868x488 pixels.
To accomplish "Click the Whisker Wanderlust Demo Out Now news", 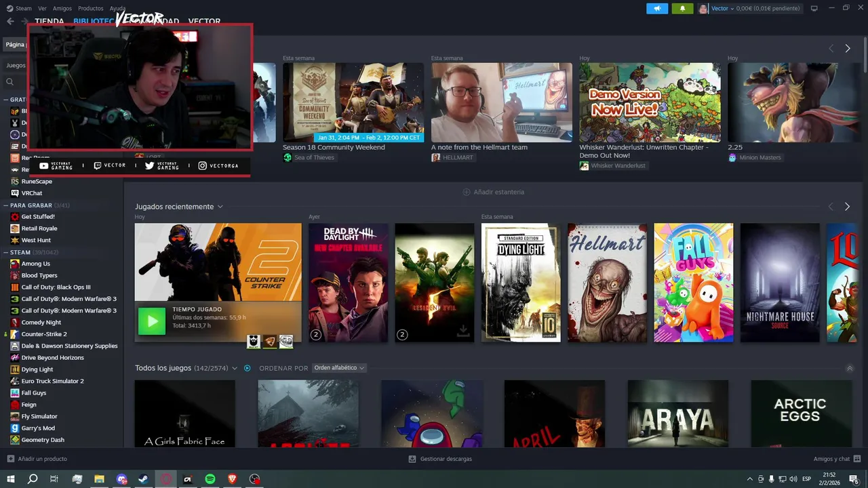I will coord(650,102).
